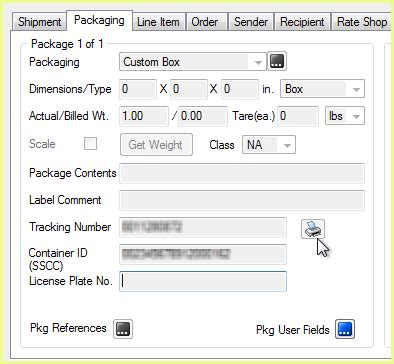Expand the lbs weight unit dropdown

click(x=345, y=116)
